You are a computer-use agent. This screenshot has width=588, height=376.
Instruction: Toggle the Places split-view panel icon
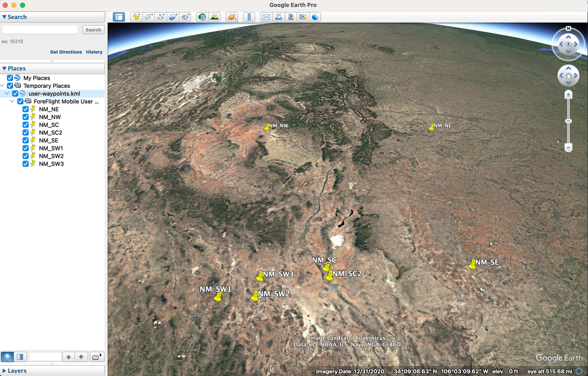click(20, 357)
